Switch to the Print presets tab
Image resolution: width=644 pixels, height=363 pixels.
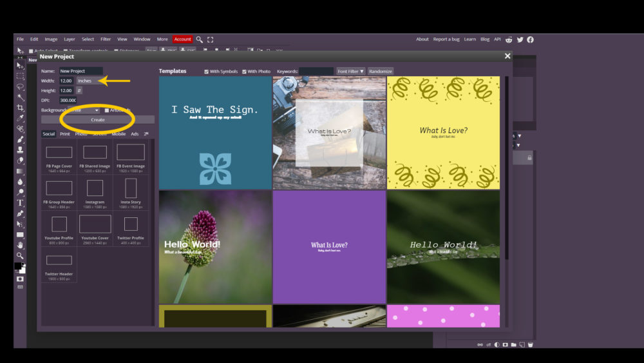click(65, 134)
